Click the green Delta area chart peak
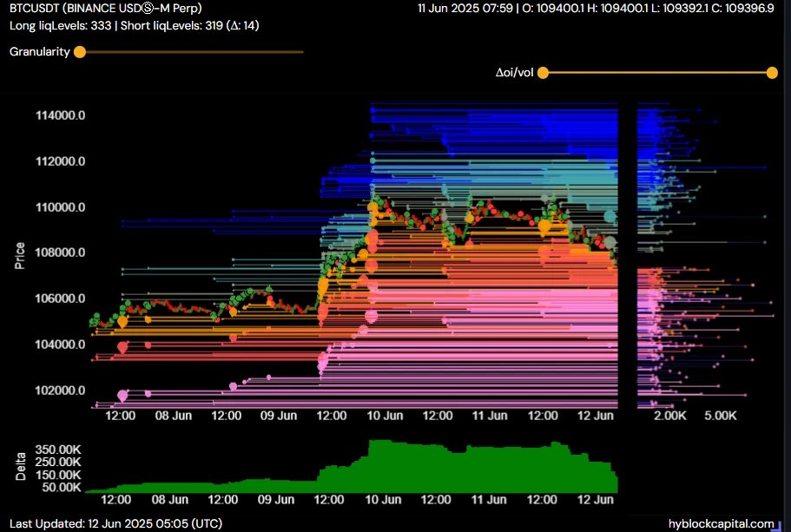Screen dimensions: 791x532 point(379,443)
